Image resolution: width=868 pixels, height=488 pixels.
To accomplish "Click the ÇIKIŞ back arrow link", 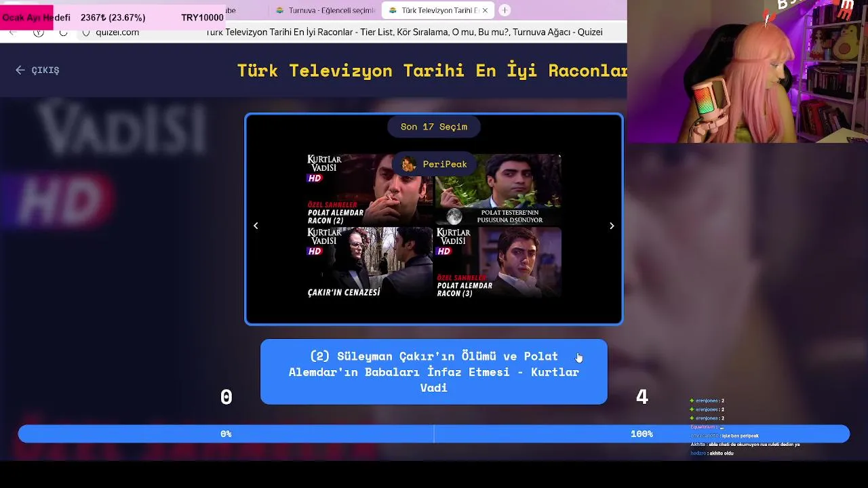I will point(37,70).
